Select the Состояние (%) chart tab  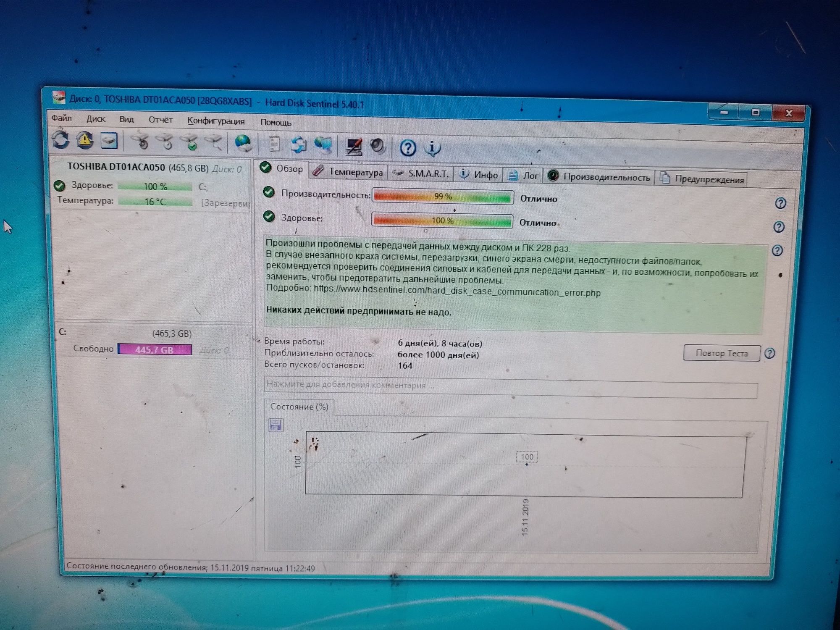pos(299,407)
